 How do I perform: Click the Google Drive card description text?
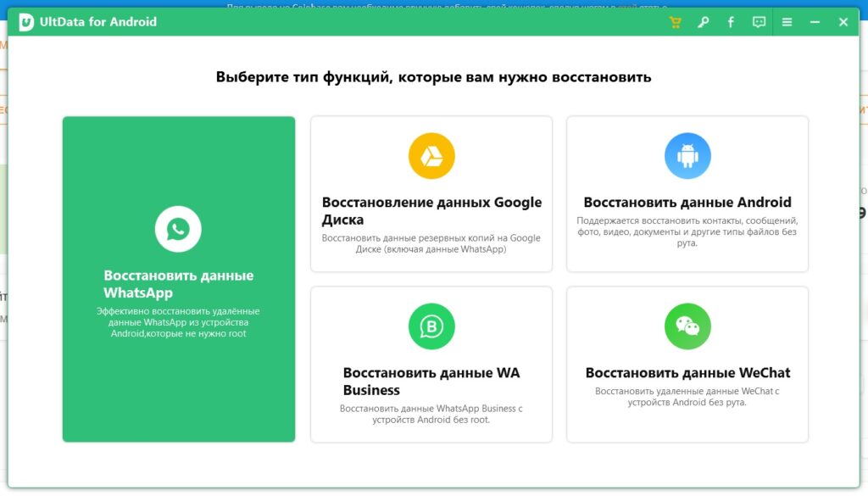(x=431, y=243)
